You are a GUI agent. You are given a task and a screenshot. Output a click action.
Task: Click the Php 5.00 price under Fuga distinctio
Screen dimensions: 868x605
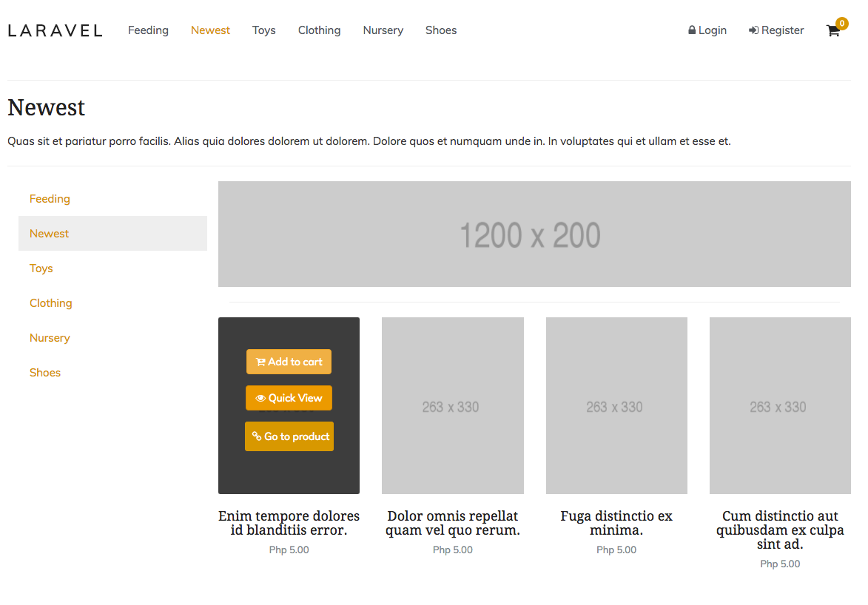tap(616, 550)
